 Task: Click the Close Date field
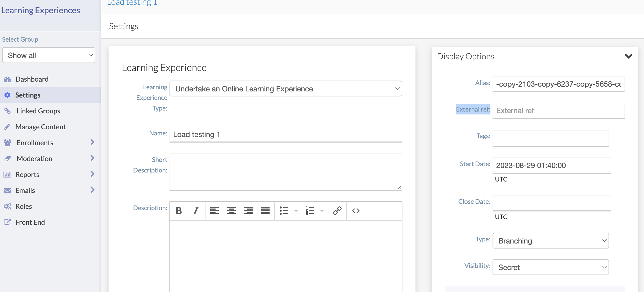pos(552,203)
